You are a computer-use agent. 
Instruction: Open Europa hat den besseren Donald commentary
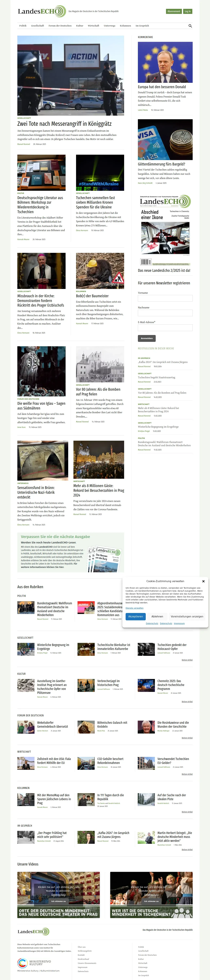tap(162, 87)
